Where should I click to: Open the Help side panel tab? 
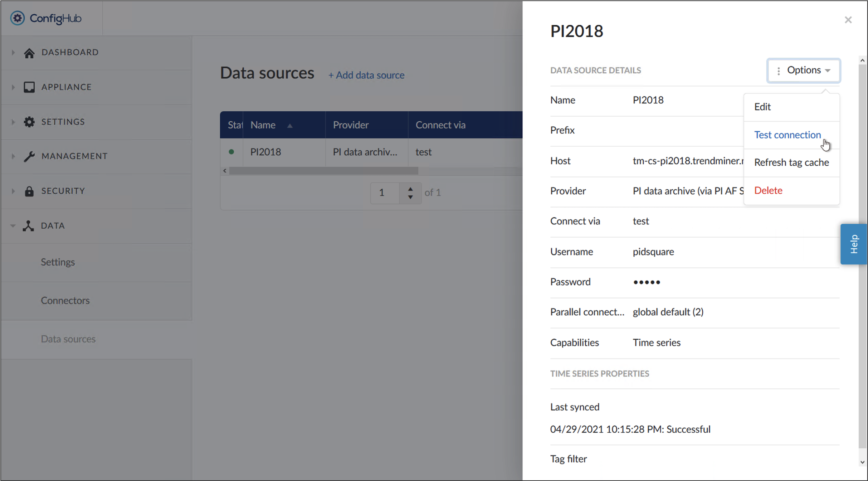[854, 244]
